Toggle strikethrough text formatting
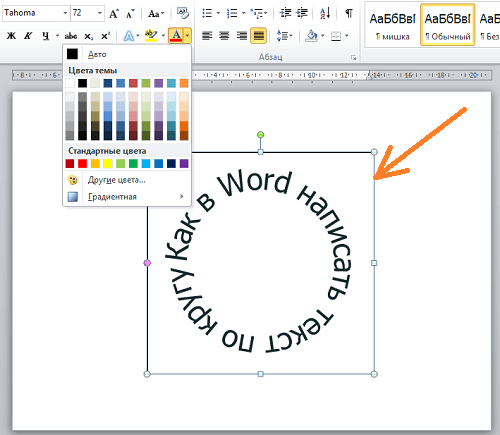 point(71,36)
